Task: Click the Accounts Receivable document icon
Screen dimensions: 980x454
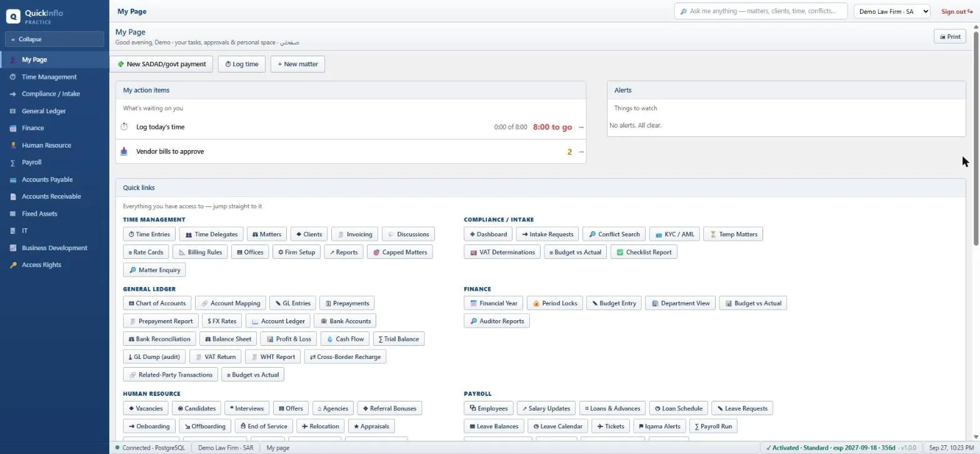Action: (13, 196)
